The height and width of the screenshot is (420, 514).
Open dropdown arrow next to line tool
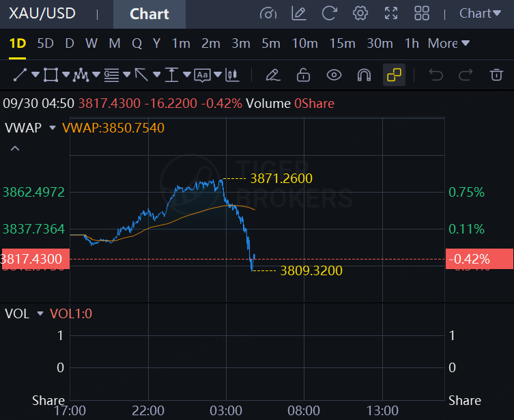pos(35,74)
